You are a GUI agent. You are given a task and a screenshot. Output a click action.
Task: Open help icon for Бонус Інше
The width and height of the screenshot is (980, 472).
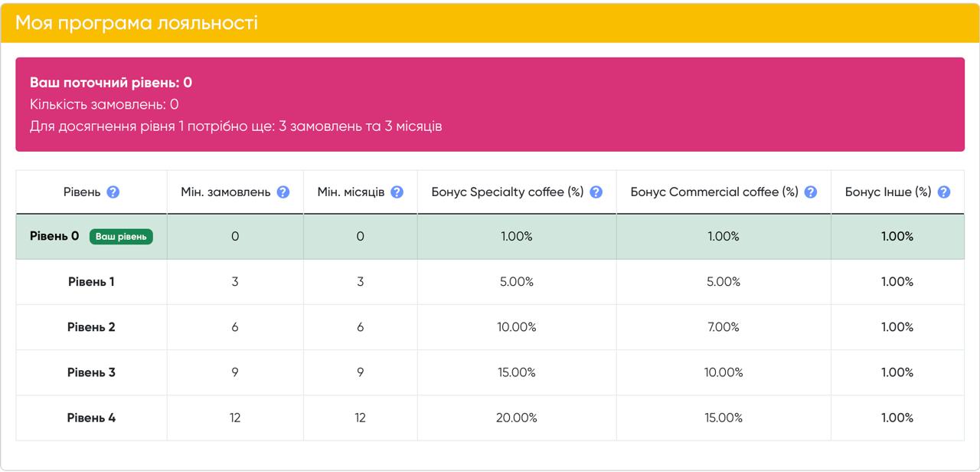click(944, 192)
